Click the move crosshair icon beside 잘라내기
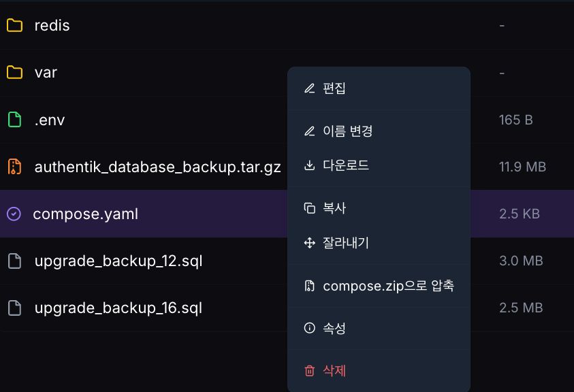This screenshot has height=392, width=574. pyautogui.click(x=310, y=243)
